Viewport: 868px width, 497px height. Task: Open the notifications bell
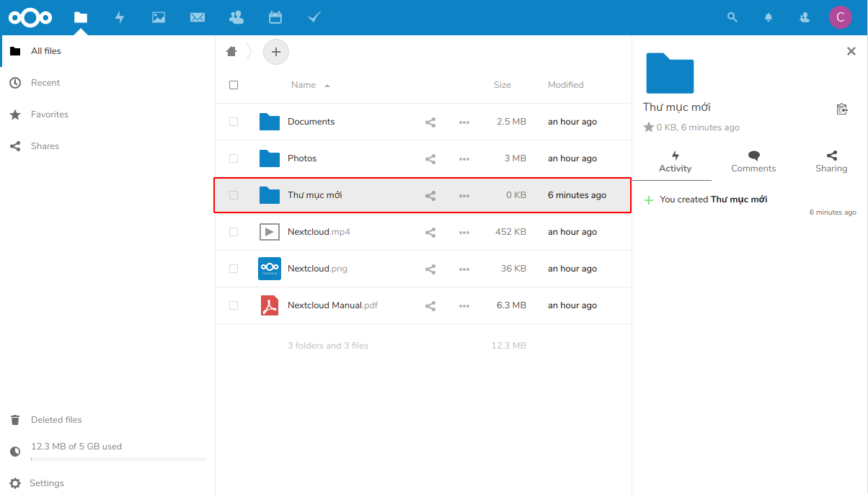point(769,17)
